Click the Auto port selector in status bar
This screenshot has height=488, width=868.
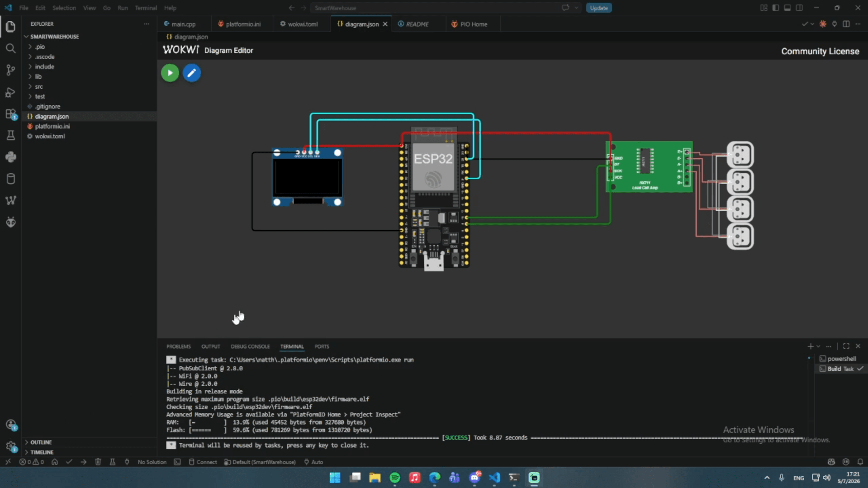click(313, 462)
